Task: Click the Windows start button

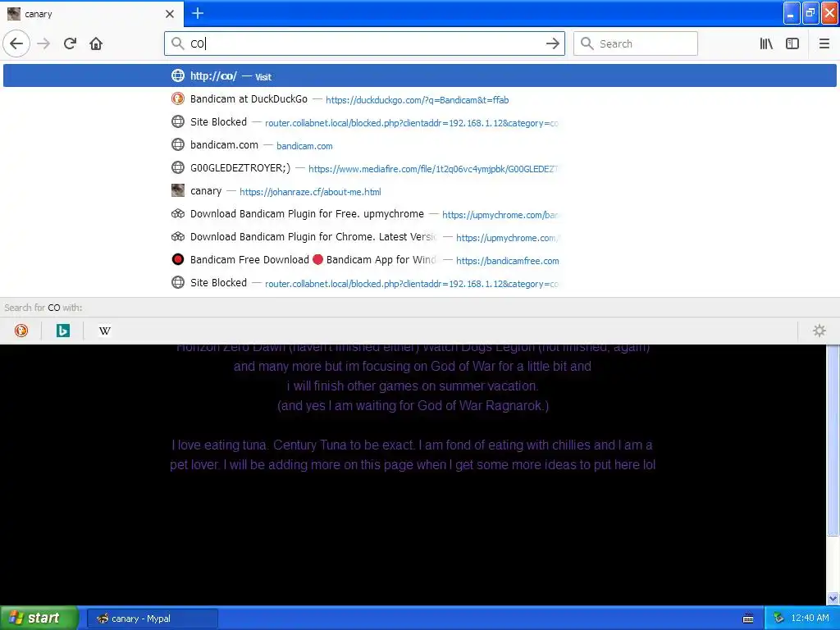Action: [x=39, y=618]
